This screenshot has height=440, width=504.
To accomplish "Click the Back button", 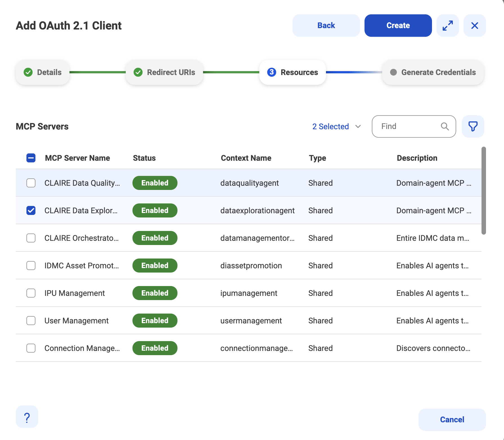I will click(x=326, y=26).
